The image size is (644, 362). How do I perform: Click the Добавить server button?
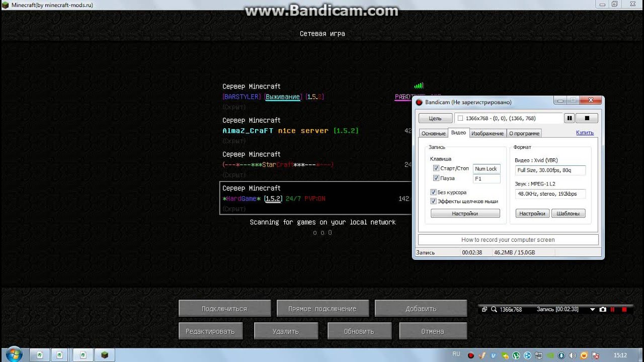(x=421, y=309)
